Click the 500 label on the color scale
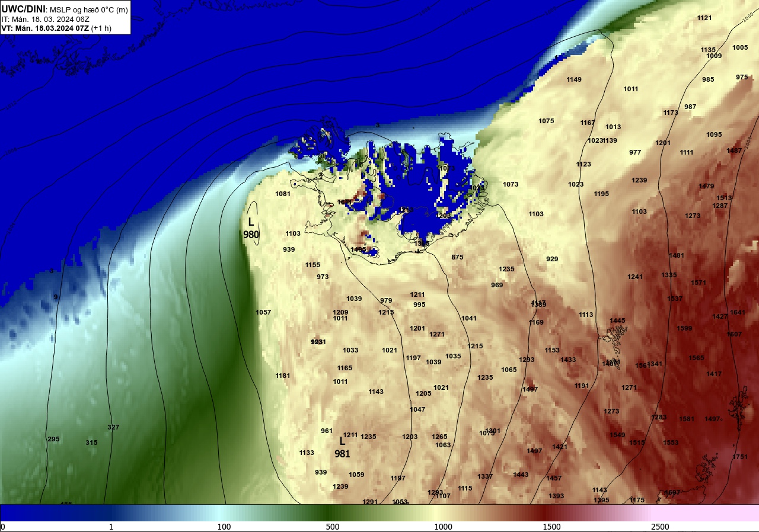Image resolution: width=759 pixels, height=532 pixels. coord(333,527)
